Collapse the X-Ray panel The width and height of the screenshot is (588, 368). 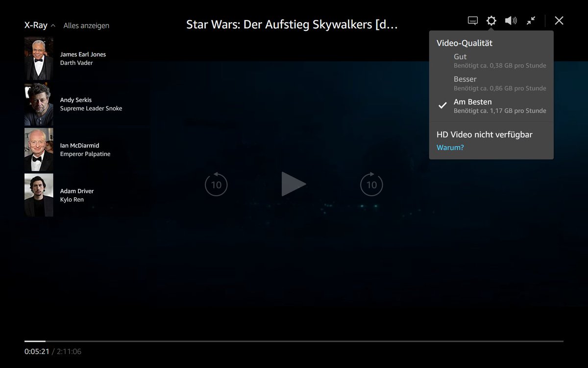[x=40, y=25]
